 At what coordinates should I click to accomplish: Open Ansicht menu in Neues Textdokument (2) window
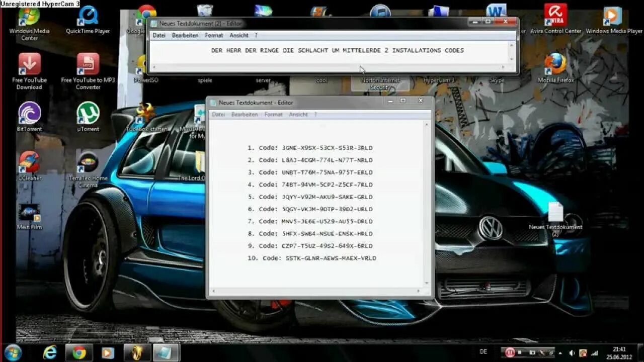tap(239, 35)
